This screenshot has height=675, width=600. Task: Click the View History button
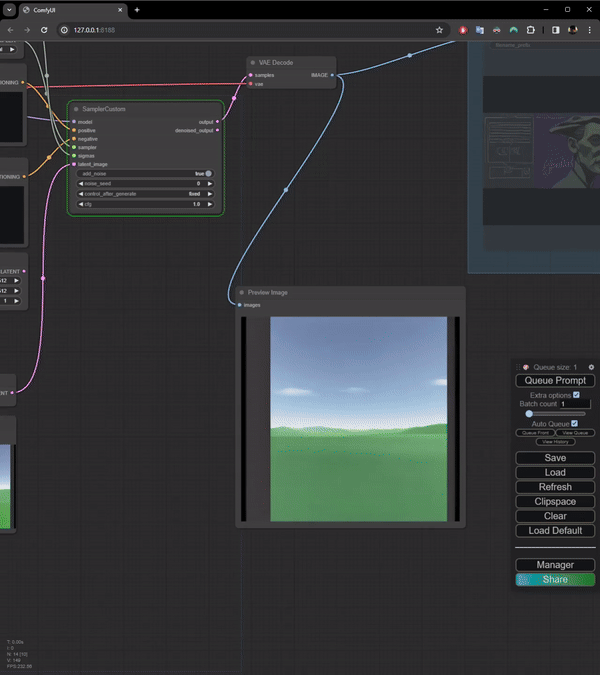point(555,442)
